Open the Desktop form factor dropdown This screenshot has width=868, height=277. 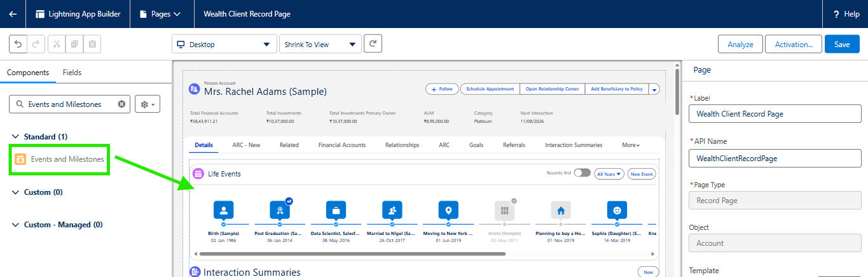(x=224, y=45)
